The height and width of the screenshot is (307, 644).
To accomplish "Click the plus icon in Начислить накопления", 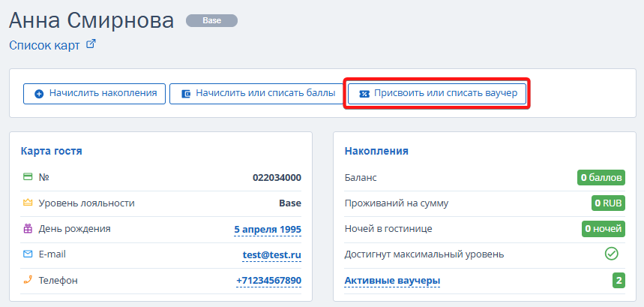I will 39,94.
